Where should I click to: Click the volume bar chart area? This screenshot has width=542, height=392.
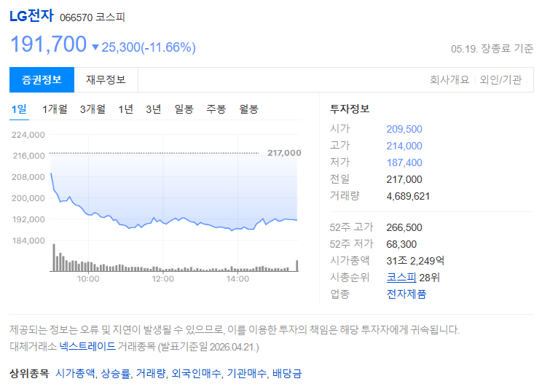click(173, 257)
